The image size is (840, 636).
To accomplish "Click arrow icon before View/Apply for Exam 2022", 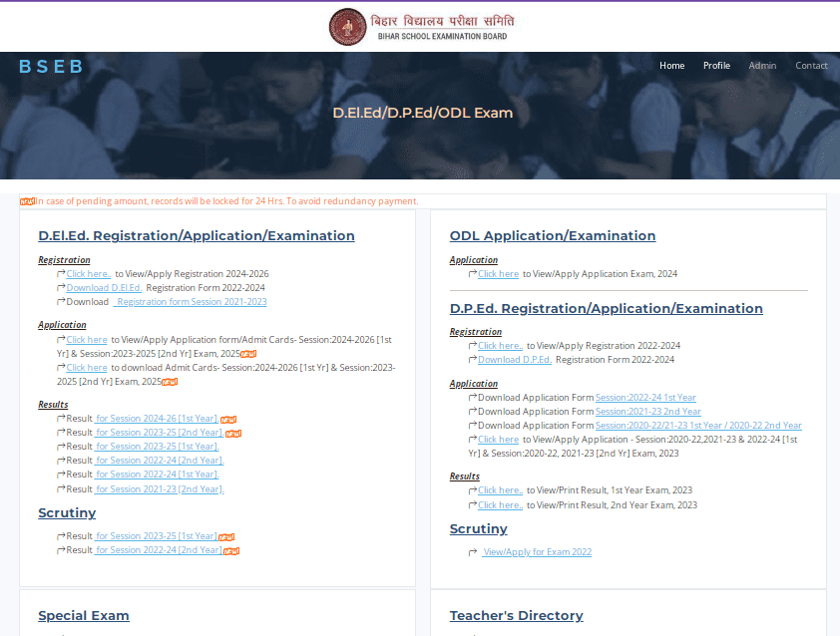I will (x=473, y=552).
